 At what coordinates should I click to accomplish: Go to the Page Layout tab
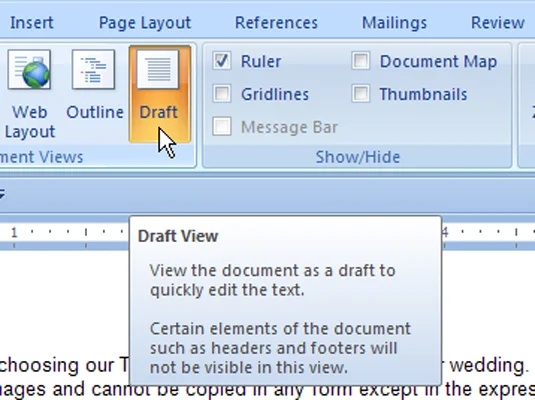pyautogui.click(x=145, y=23)
